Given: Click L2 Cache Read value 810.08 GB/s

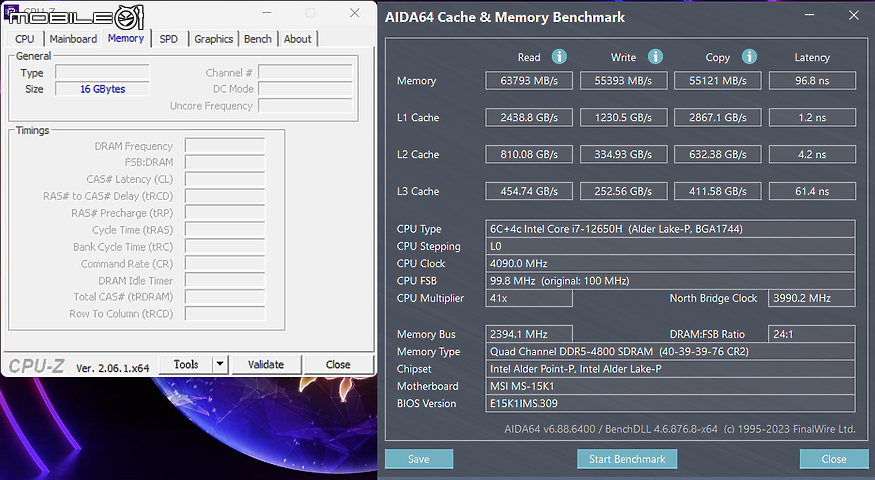Looking at the screenshot, I should click(x=529, y=154).
